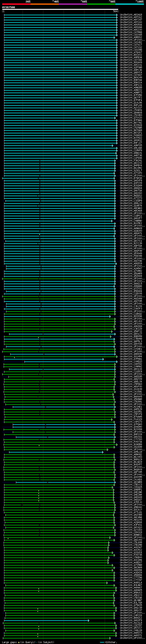Click the orange ~40% identity legend segment
Screen dimensions: 146x644
[45, 4]
